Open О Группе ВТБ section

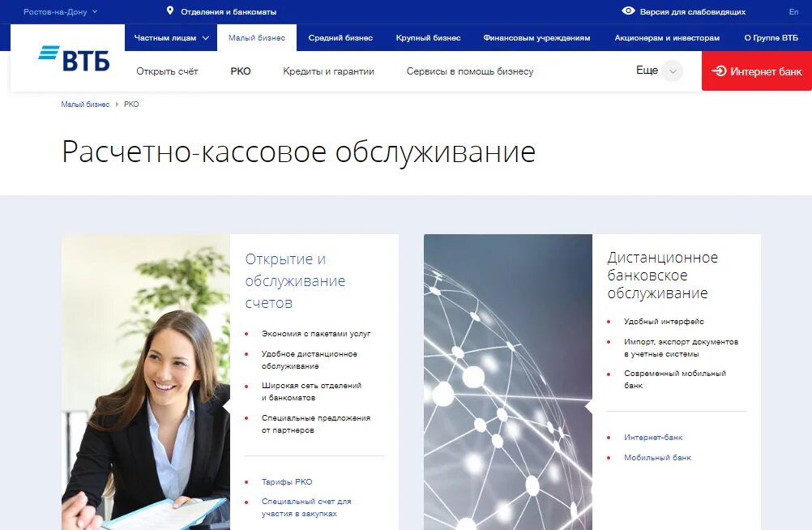pyautogui.click(x=771, y=38)
